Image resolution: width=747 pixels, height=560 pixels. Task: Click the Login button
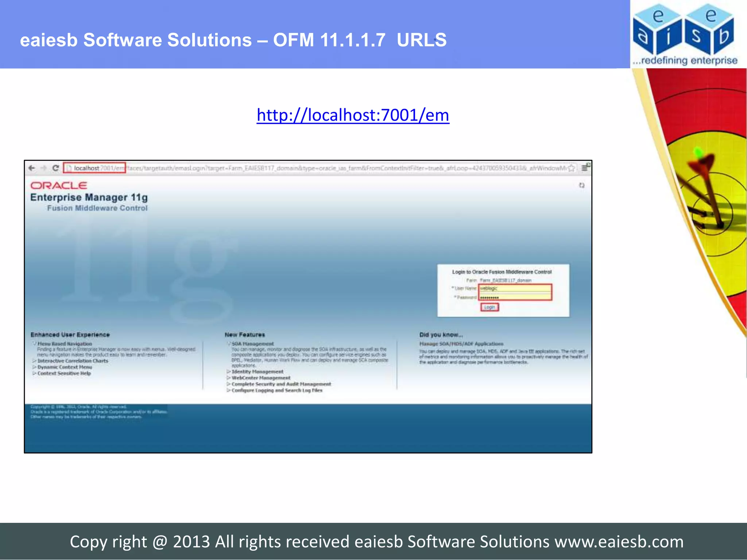(489, 307)
